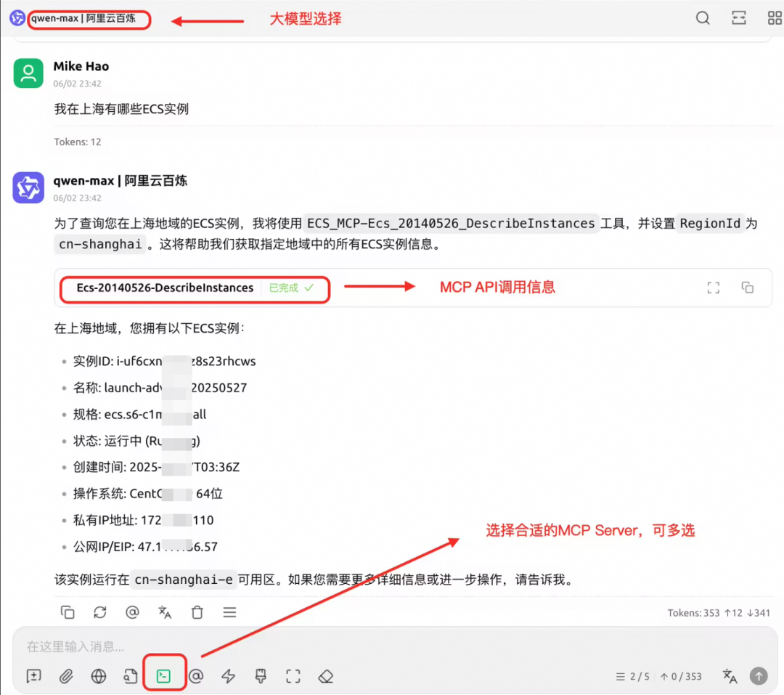Open the knowledge base icon in input bar
The width and height of the screenshot is (784, 695).
pos(131,676)
